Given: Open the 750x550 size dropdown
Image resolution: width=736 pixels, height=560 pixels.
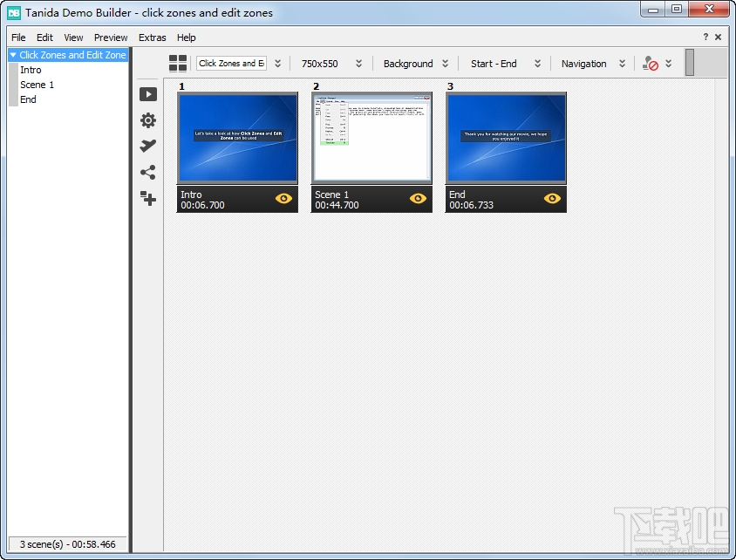Looking at the screenshot, I should [332, 63].
